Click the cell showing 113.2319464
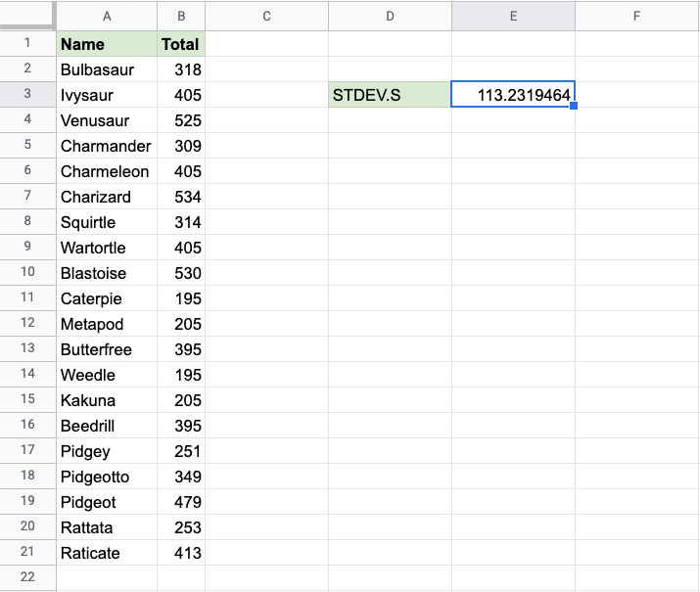This screenshot has width=700, height=592. coord(513,95)
